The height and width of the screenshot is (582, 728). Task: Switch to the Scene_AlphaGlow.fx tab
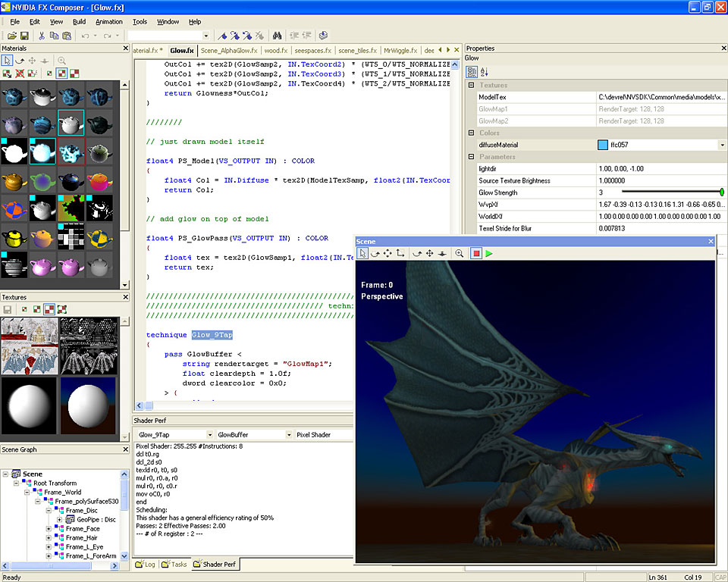pos(229,51)
